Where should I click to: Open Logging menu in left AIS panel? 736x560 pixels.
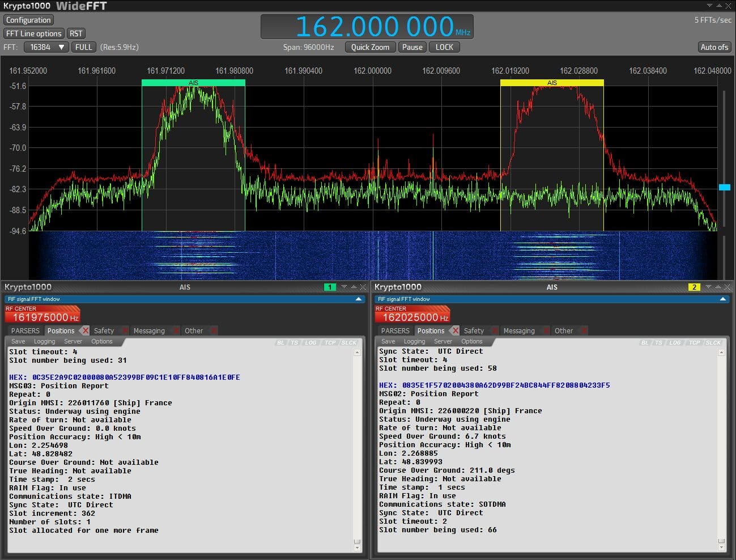pos(44,341)
